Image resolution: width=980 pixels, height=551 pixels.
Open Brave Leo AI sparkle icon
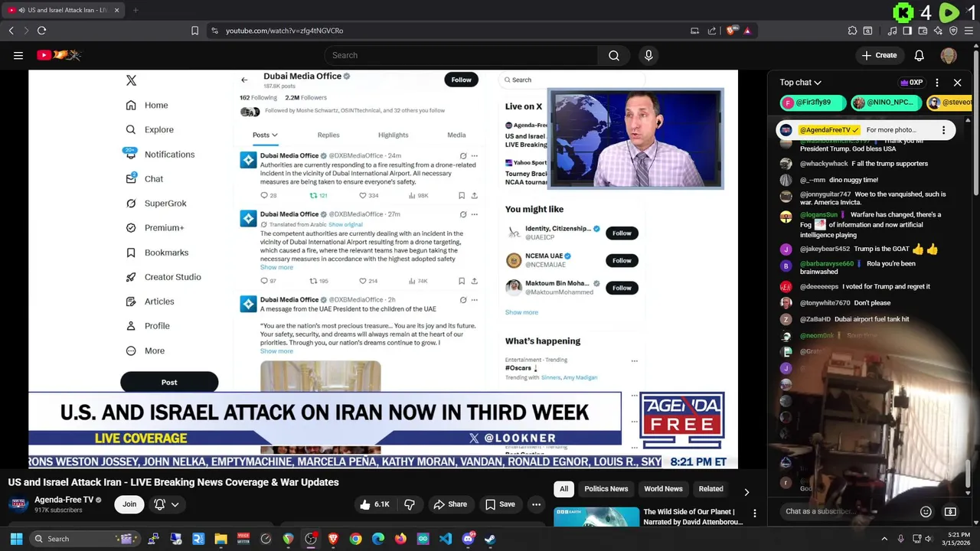(938, 31)
